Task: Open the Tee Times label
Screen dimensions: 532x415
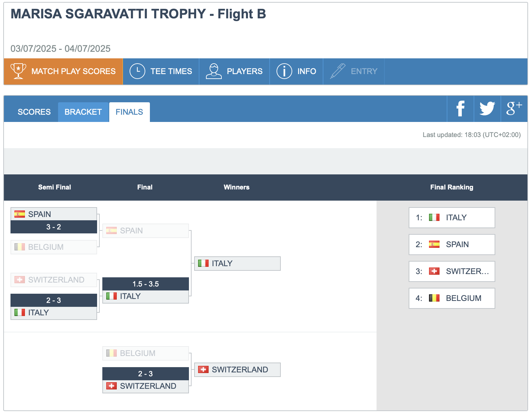Action: [x=171, y=71]
